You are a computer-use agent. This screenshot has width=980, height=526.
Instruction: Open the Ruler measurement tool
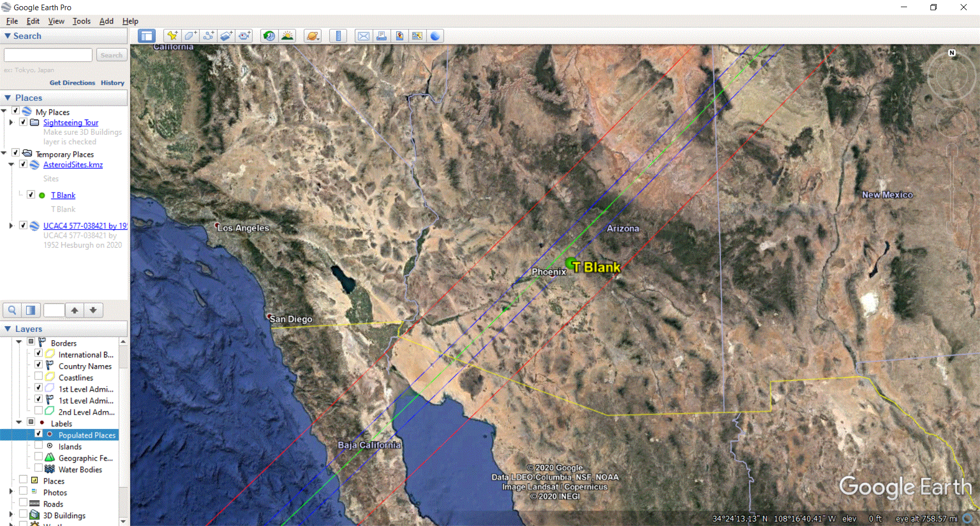(338, 36)
